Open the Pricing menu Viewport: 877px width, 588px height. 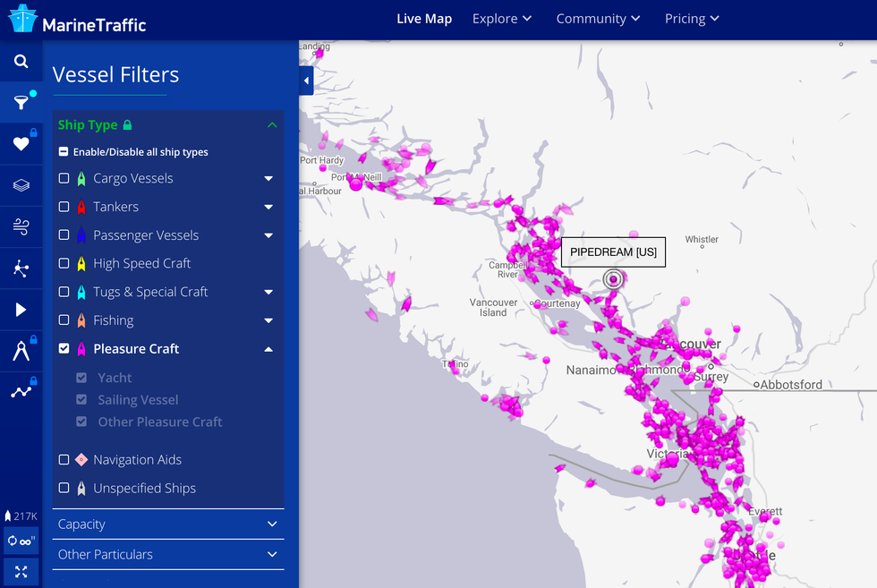692,19
